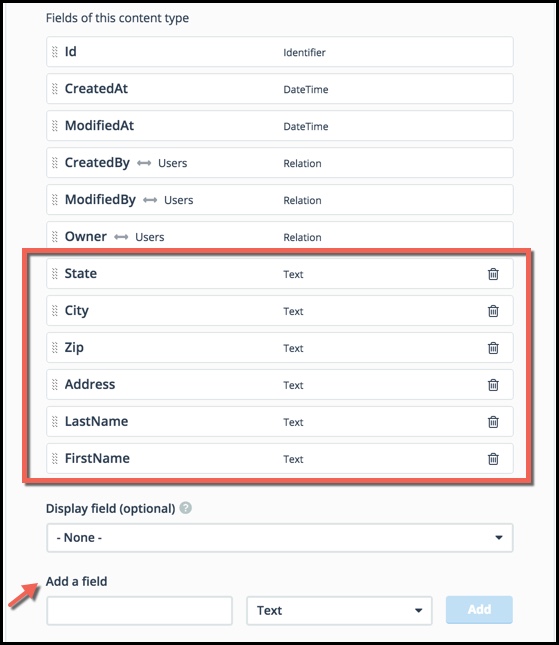This screenshot has width=559, height=645.
Task: Click the dropdown arrow of Display field
Action: pyautogui.click(x=499, y=538)
